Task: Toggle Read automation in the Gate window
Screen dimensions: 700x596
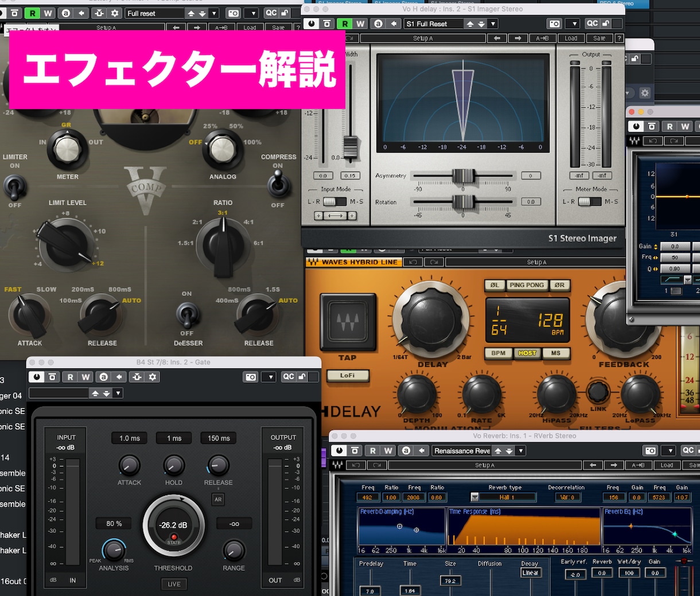Action: pos(70,377)
